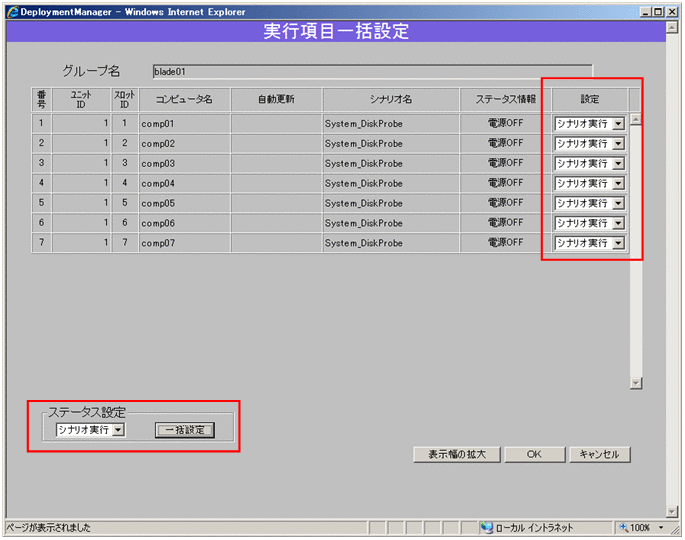
Task: Click the ユニットID column header
Action: [81, 100]
